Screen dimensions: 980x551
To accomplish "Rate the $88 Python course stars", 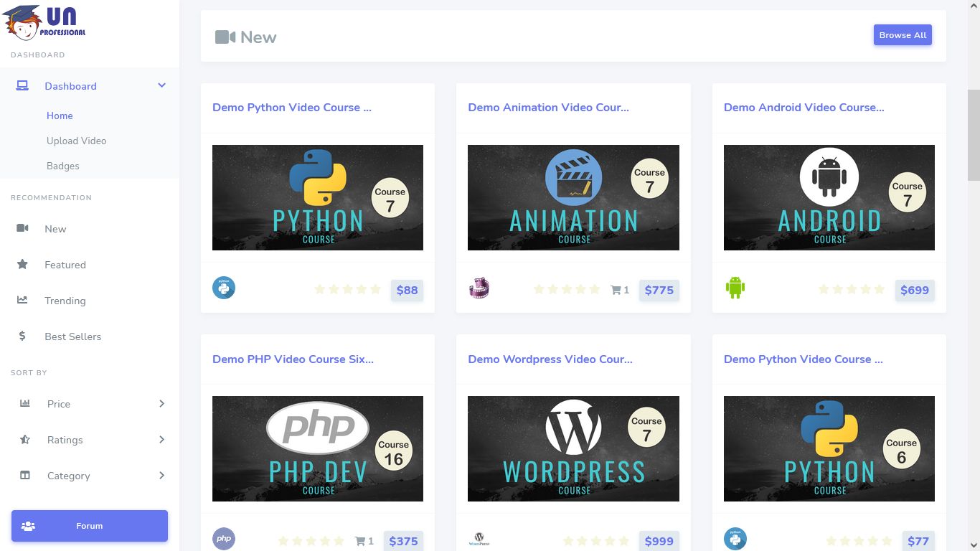I will pyautogui.click(x=347, y=289).
